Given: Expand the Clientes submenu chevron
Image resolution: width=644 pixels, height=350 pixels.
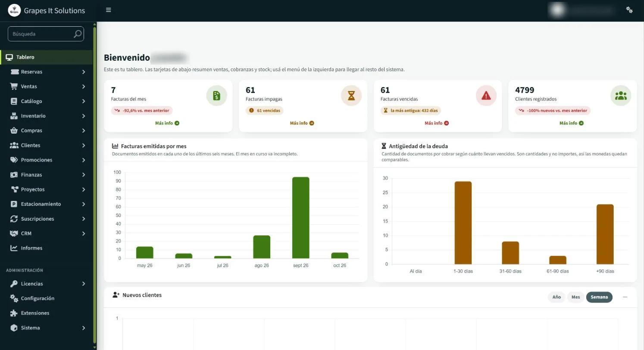Looking at the screenshot, I should point(84,145).
